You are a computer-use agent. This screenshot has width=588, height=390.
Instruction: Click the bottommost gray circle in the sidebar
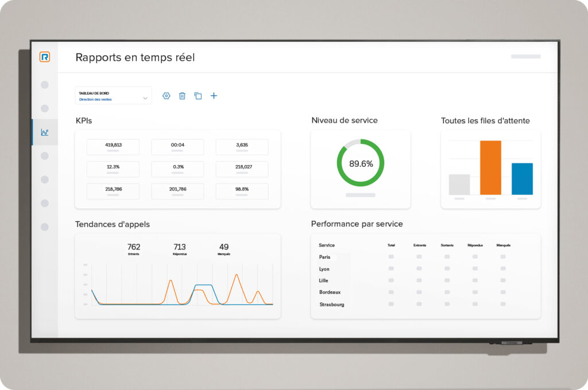click(45, 227)
